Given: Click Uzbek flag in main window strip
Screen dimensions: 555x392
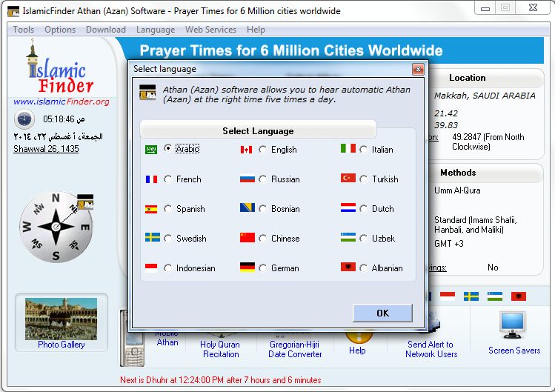Looking at the screenshot, I should tap(495, 296).
